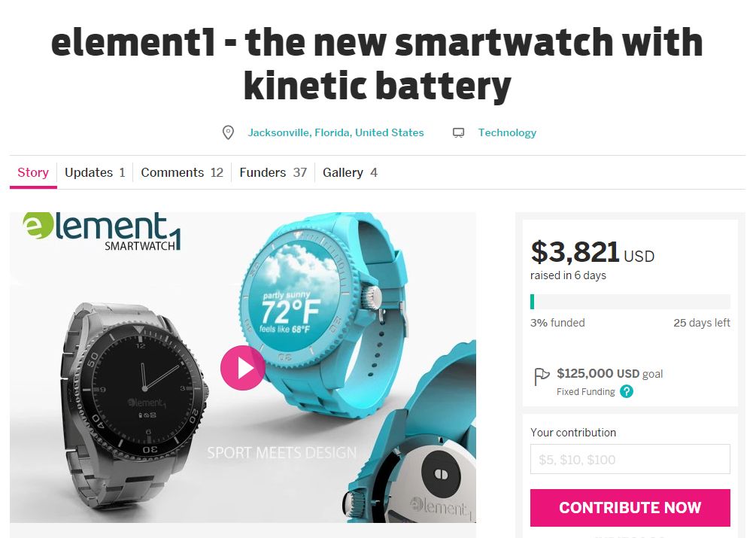
Task: Follow the Jacksonville, Florida location link
Action: (x=335, y=132)
